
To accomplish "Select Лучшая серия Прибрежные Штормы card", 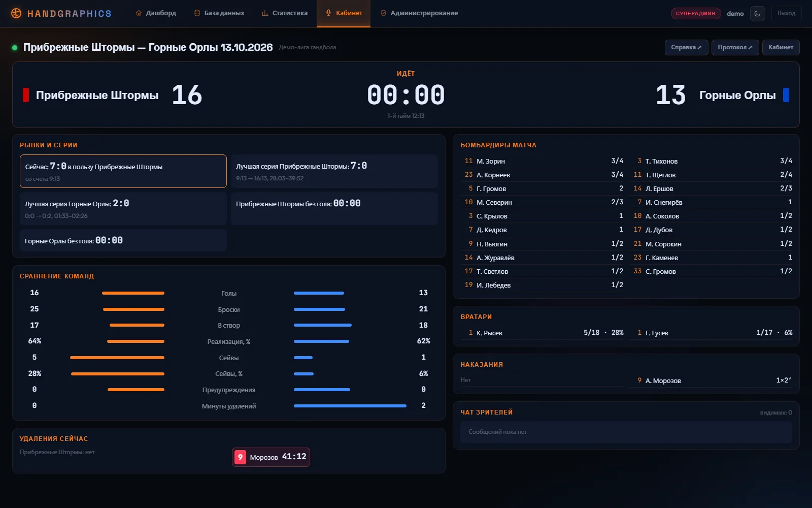I will tap(334, 171).
